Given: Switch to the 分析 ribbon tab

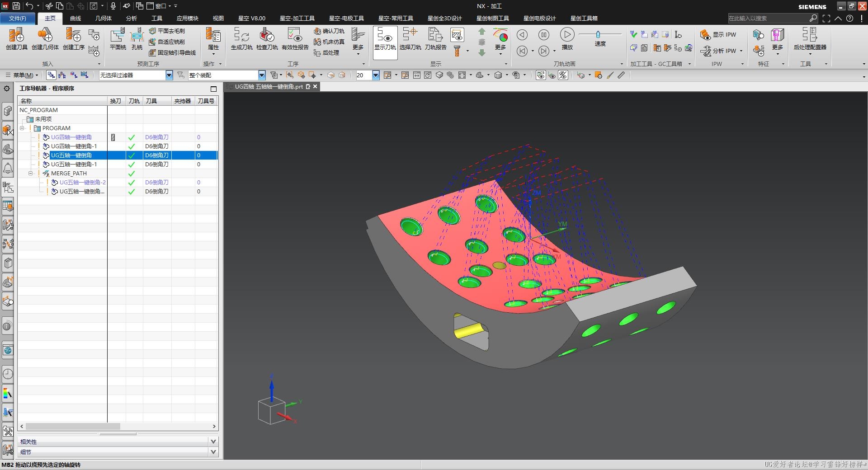Looking at the screenshot, I should (132, 18).
